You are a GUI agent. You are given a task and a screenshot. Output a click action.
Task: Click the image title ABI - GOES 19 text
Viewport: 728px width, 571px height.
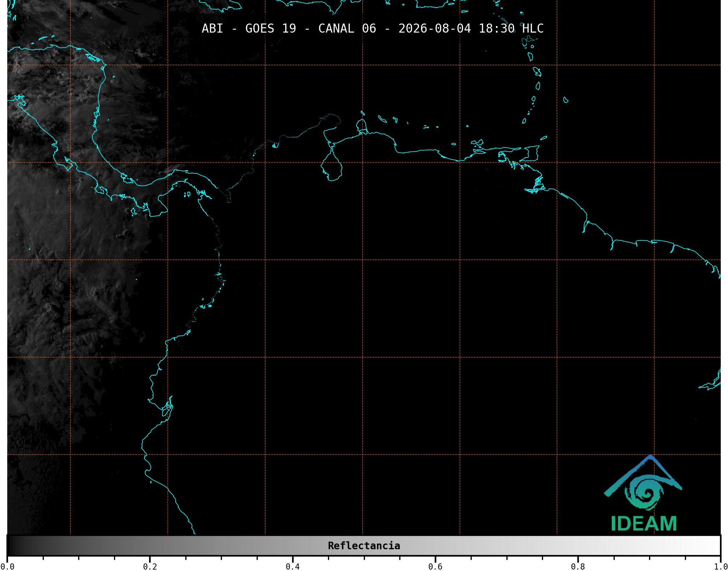pos(373,29)
